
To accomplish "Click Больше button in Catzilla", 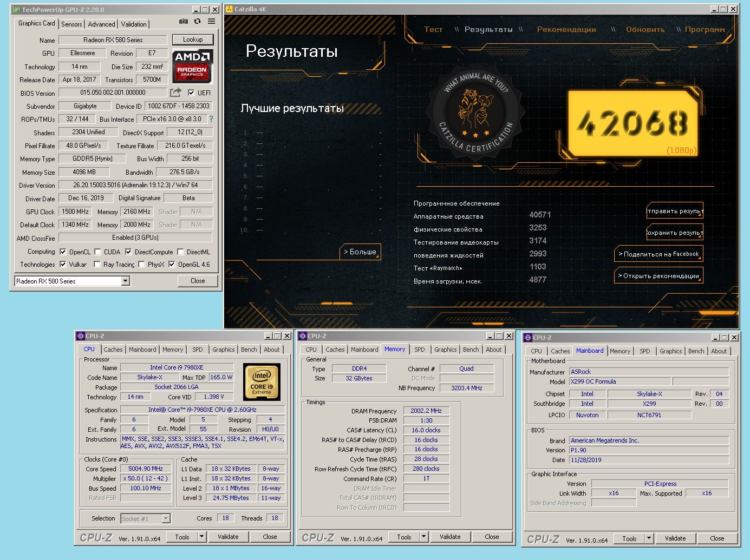I will click(360, 252).
